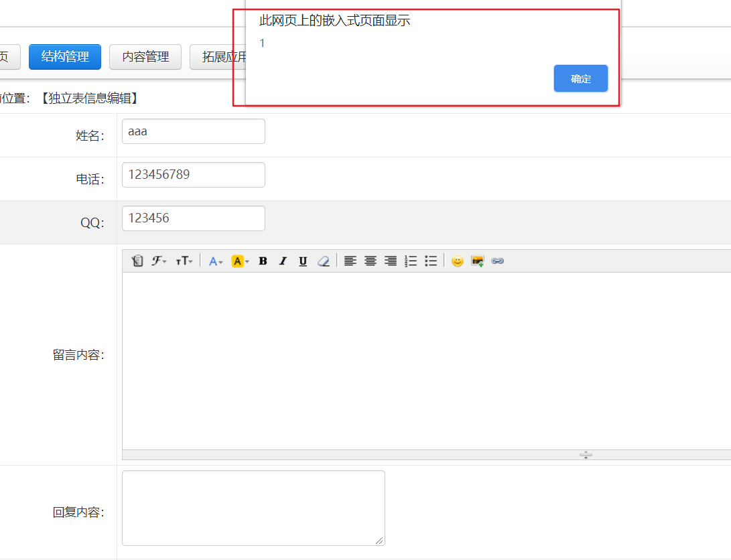The image size is (731, 560).
Task: Click the paste-from-clipboard icon in editor toolbar
Action: point(137,261)
